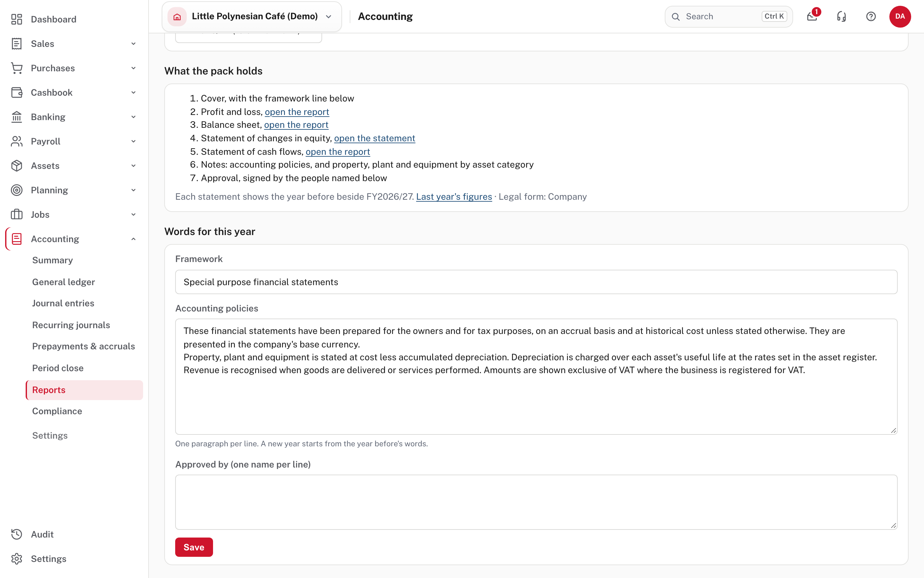Click the Jobs briefcase icon
The image size is (924, 578).
(x=16, y=215)
